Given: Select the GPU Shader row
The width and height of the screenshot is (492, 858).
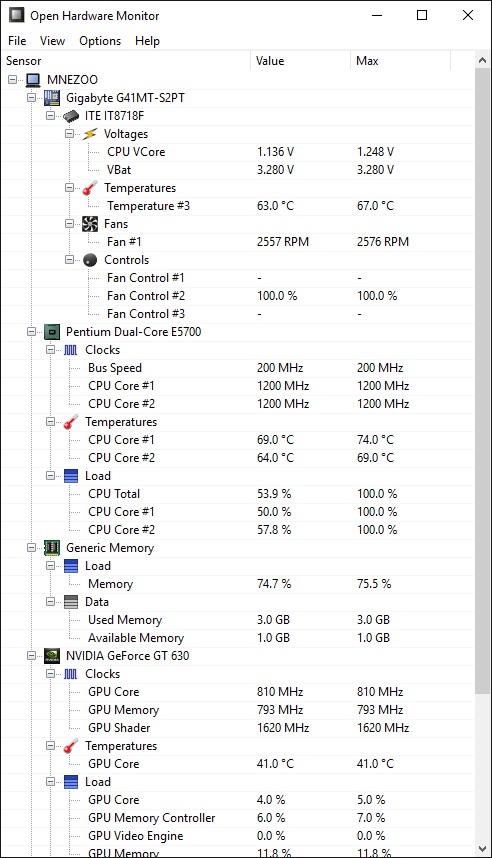Looking at the screenshot, I should (238, 728).
